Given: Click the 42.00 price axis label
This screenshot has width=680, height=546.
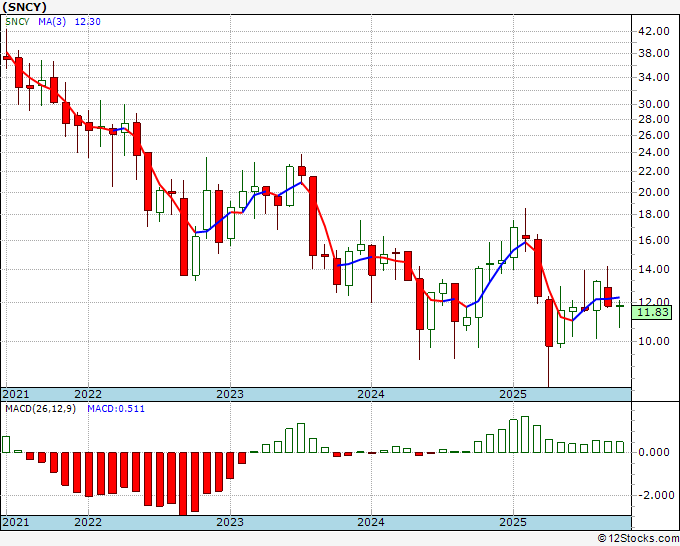Looking at the screenshot, I should point(654,31).
